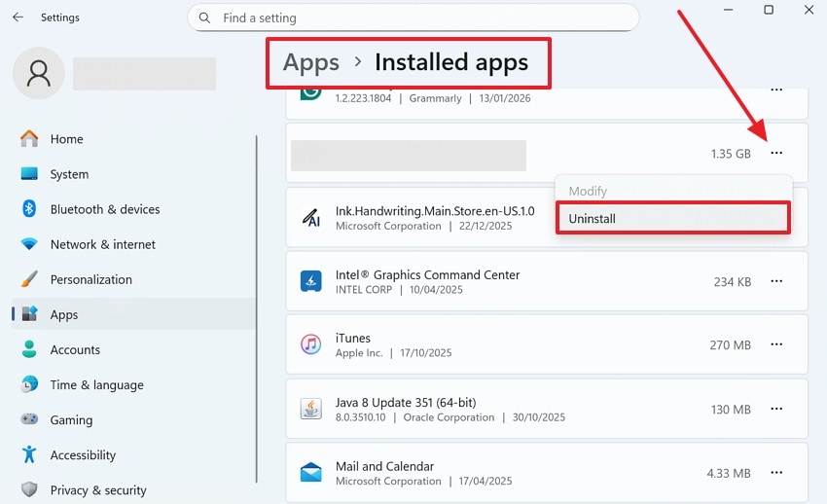Open Bluetooth & devices settings
Image resolution: width=827 pixels, height=504 pixels.
point(134,209)
